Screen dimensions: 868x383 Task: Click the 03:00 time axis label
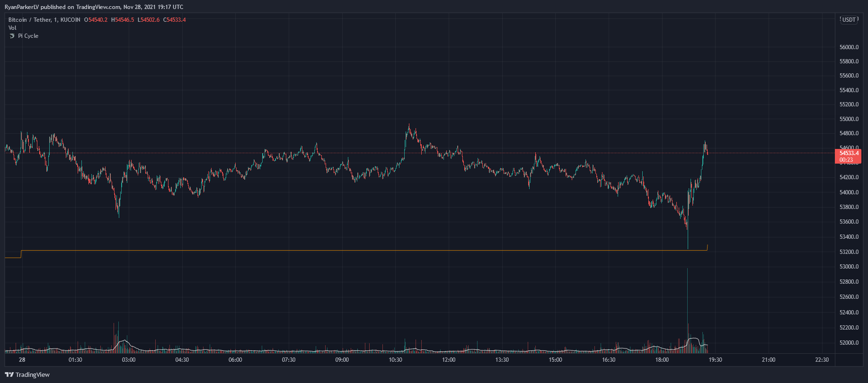point(129,360)
